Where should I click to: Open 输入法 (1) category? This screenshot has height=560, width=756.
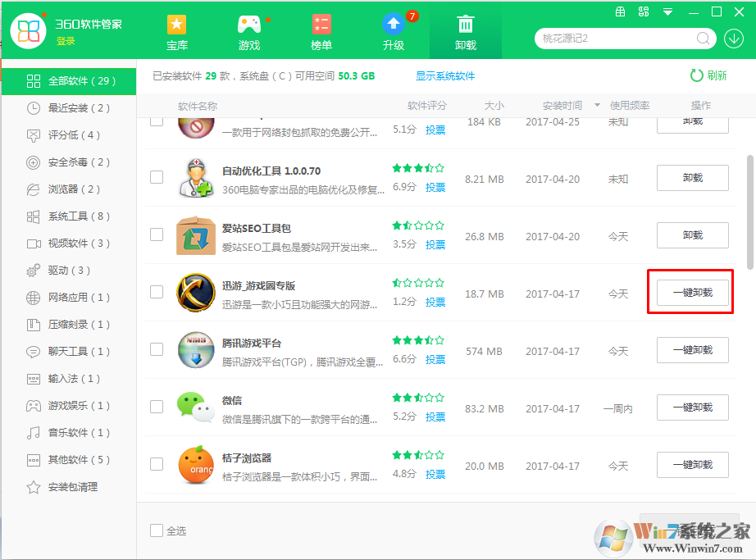coord(69,378)
